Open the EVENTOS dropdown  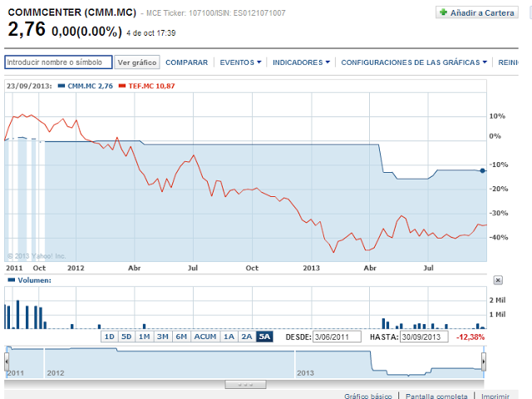(x=240, y=62)
